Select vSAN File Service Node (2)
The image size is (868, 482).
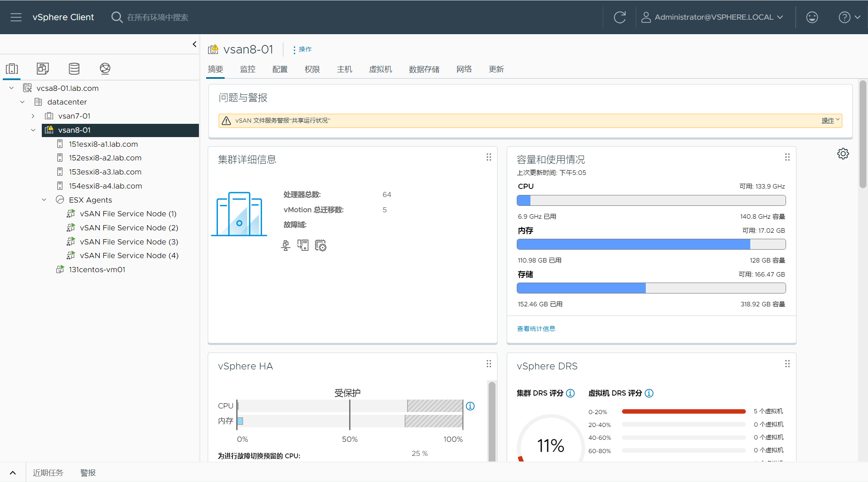[129, 228]
